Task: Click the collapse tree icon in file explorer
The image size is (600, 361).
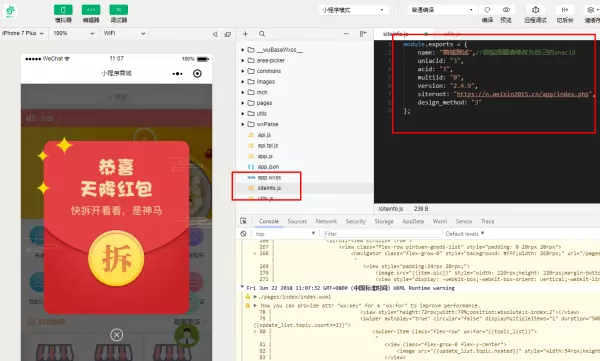Action: coord(363,34)
